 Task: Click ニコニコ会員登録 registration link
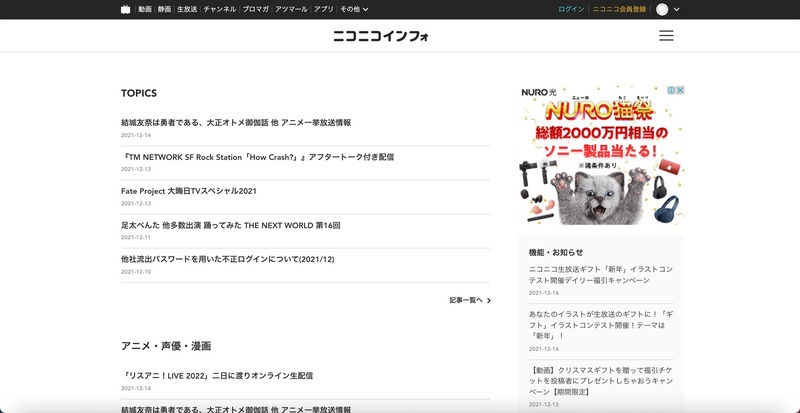pos(619,9)
